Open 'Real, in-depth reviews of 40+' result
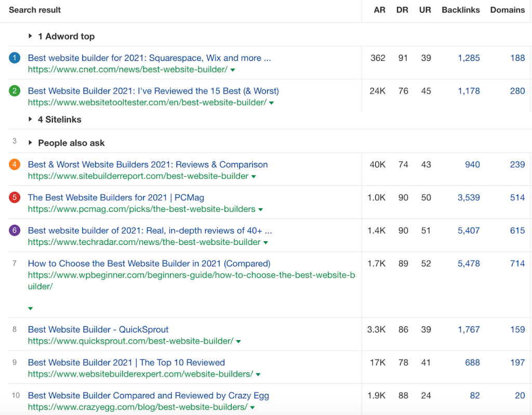 click(150, 230)
